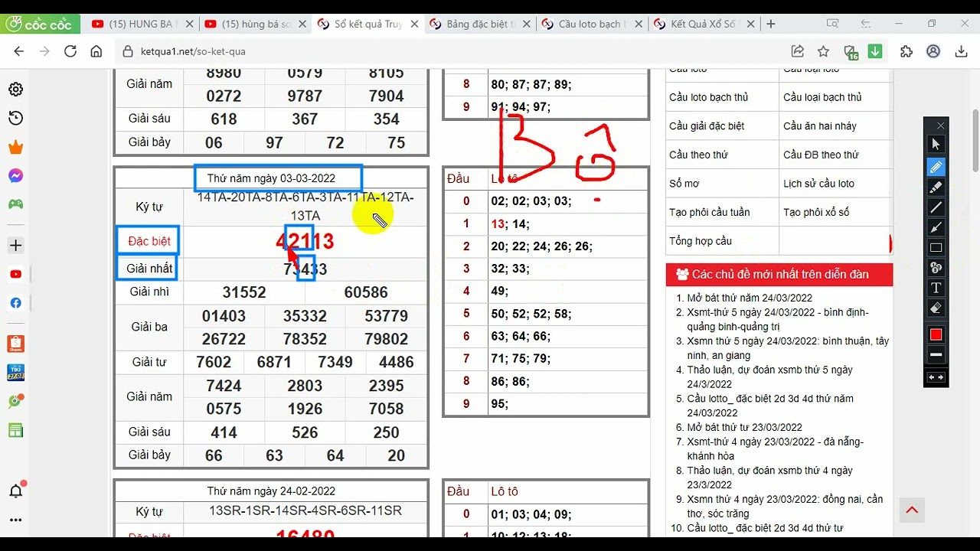Open user profile account icon

pos(933,51)
